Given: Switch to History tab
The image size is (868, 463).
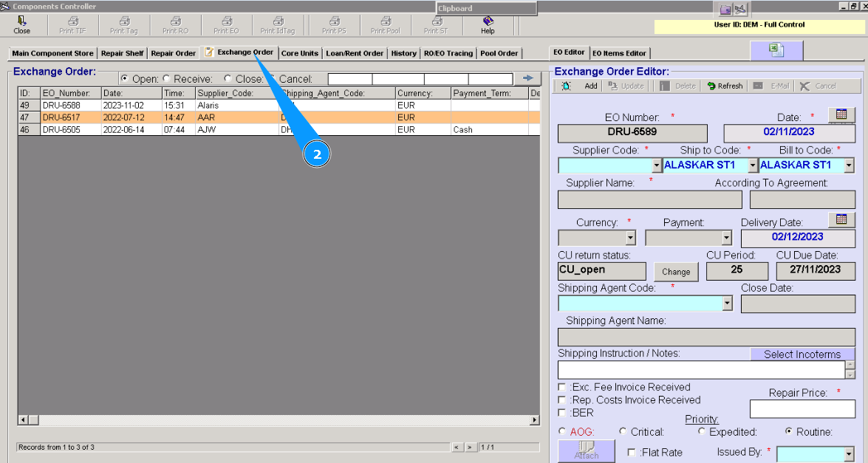Looking at the screenshot, I should point(403,53).
